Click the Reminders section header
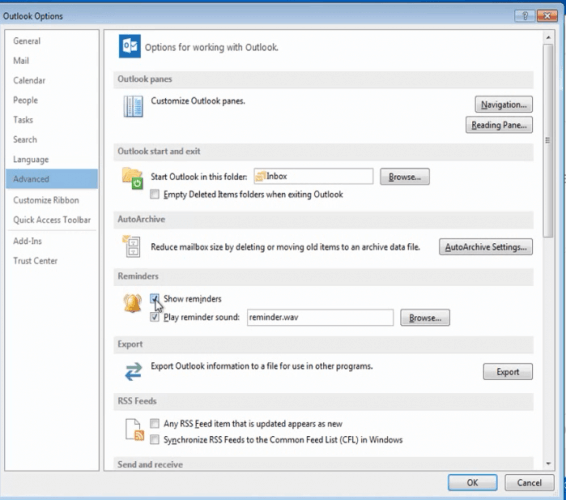Screen dimensions: 566x500 323,276
